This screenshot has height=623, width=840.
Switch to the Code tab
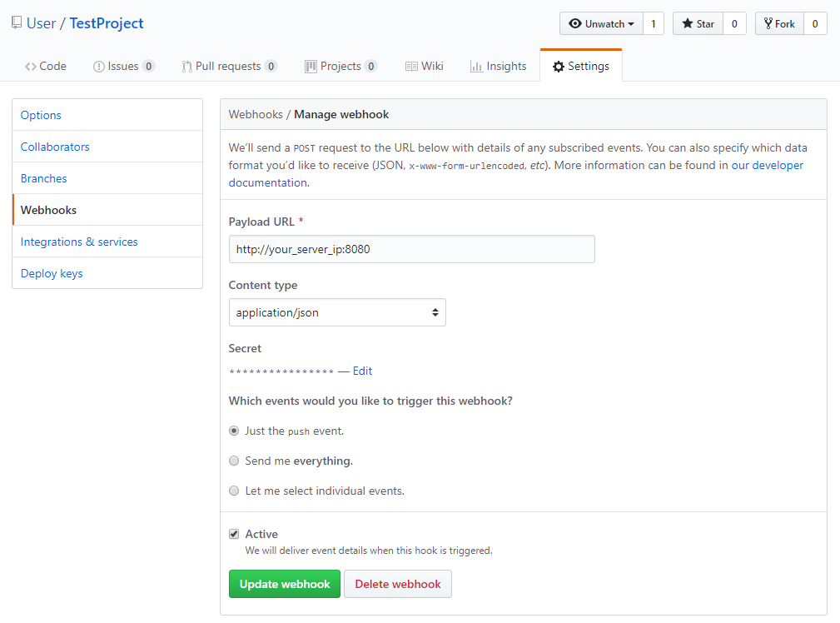tap(46, 66)
